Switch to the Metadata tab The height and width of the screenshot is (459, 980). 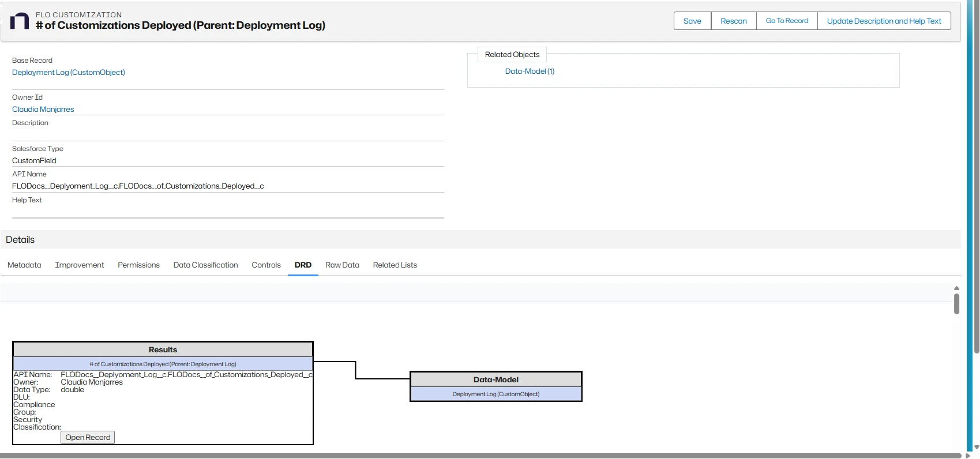pyautogui.click(x=24, y=265)
